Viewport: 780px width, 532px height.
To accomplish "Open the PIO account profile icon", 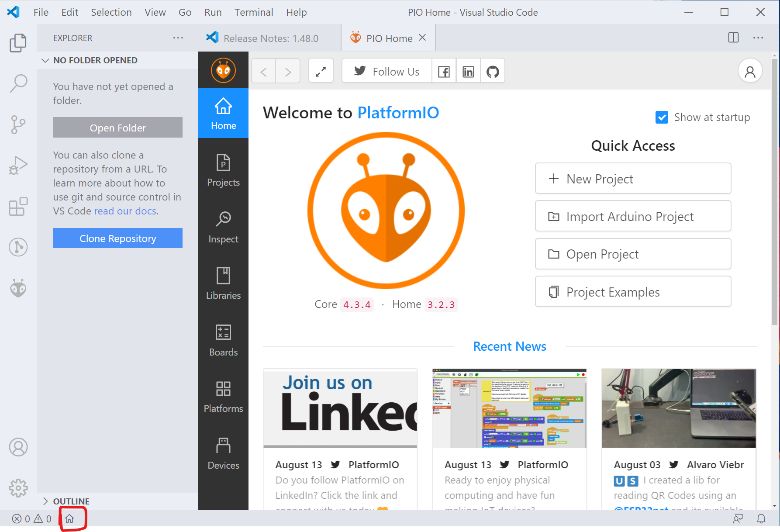I will click(x=750, y=71).
